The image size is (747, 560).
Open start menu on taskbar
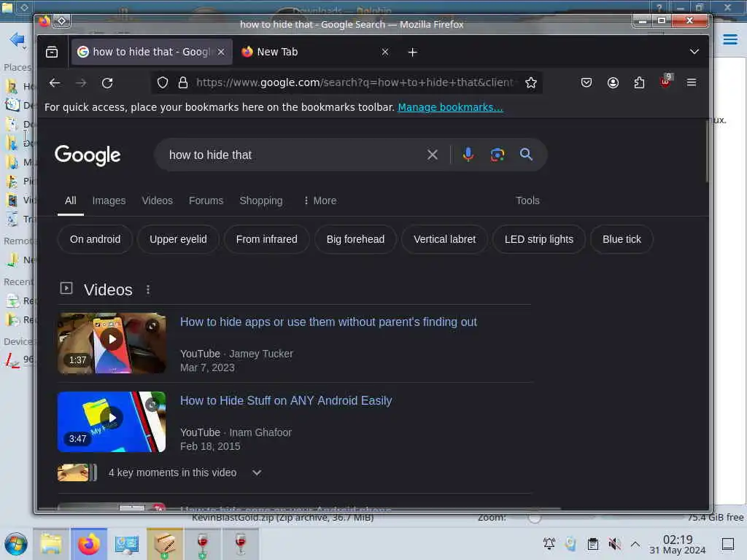16,544
